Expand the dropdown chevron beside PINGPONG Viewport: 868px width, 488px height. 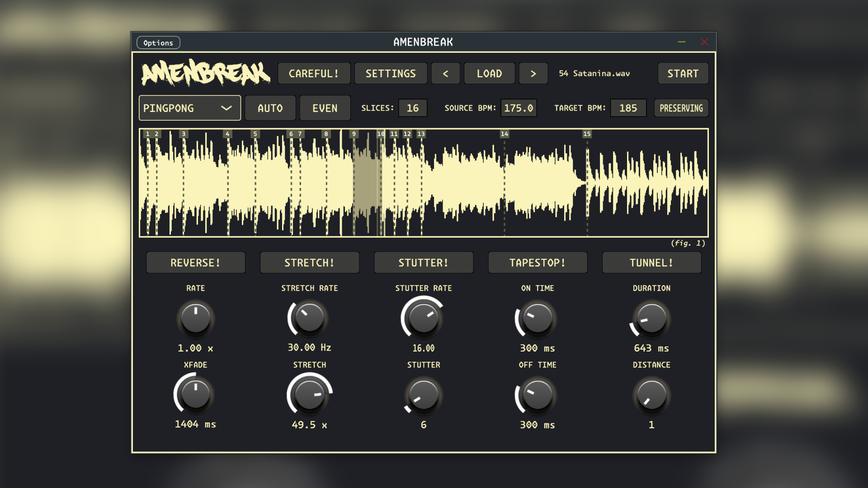point(226,108)
